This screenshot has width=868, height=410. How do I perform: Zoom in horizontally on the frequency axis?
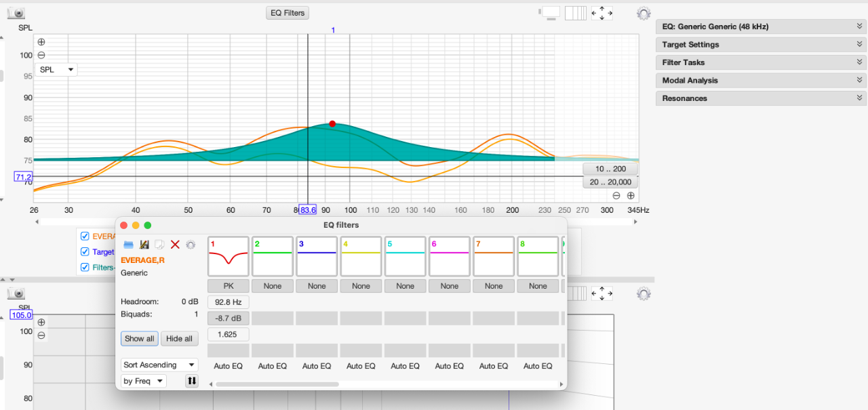tap(631, 195)
